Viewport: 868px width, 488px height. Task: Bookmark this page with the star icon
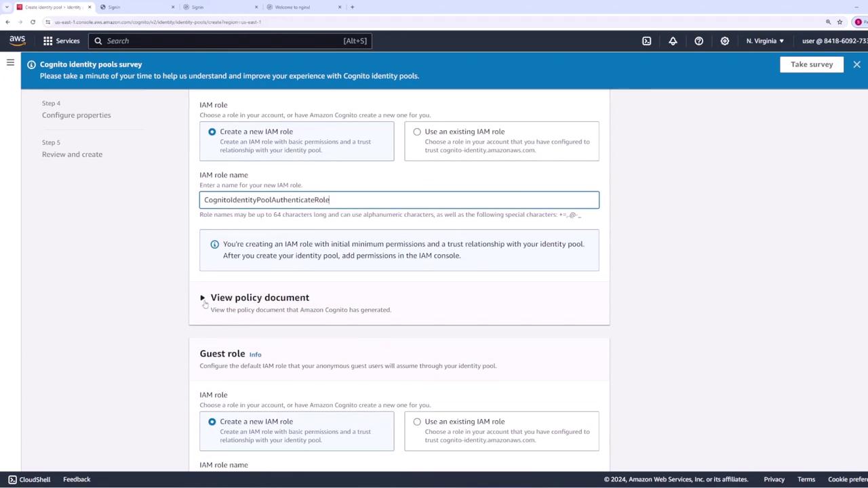[x=840, y=22]
